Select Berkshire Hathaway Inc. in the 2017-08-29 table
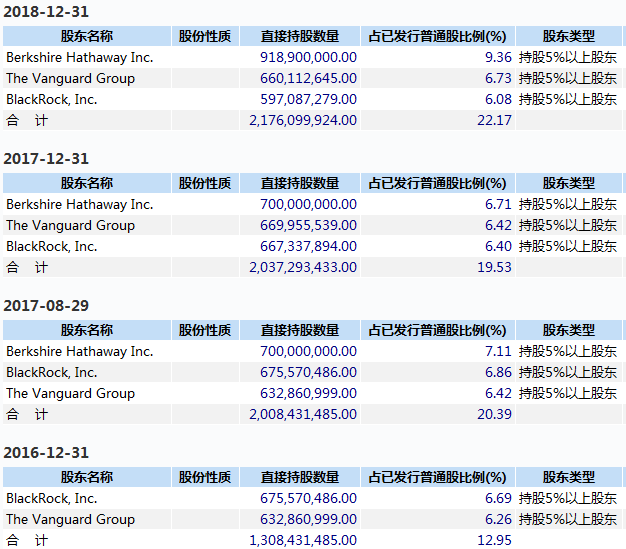This screenshot has width=626, height=549. tap(80, 351)
